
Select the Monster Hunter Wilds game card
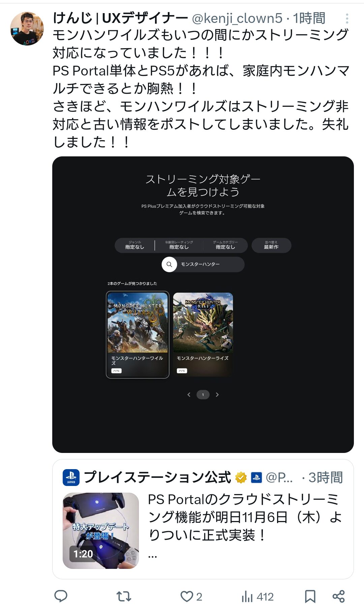pos(138,335)
